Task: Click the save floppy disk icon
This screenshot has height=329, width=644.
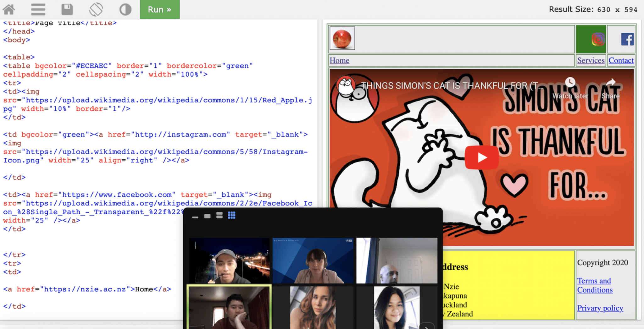Action: click(67, 9)
